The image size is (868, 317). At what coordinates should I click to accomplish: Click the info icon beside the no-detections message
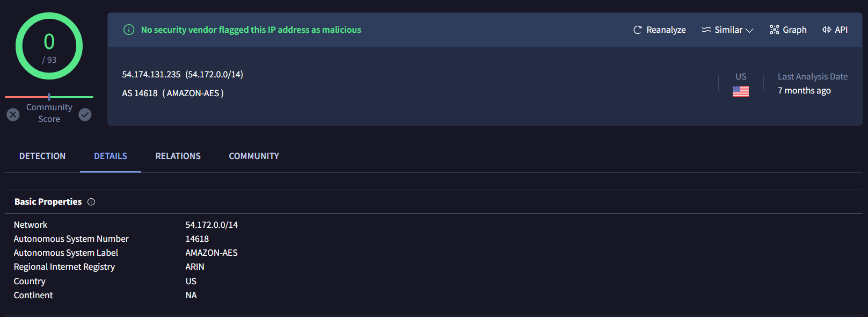(x=129, y=30)
